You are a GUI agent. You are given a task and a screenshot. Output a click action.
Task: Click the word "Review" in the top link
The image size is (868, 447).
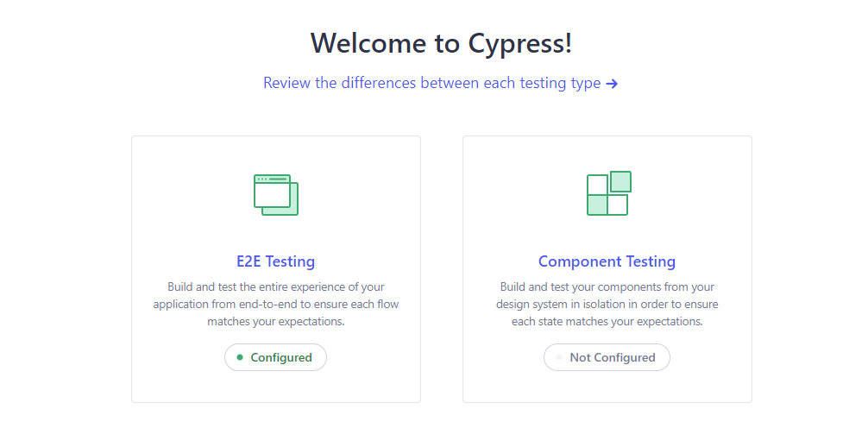point(287,84)
